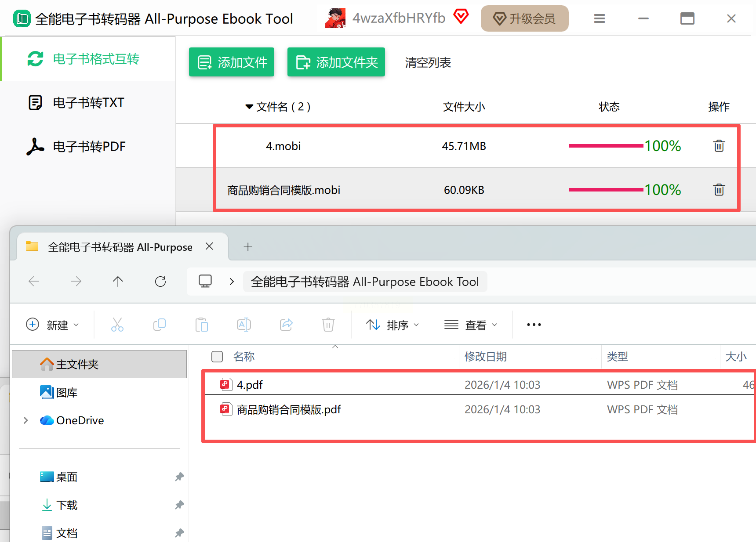Click 清空列表 to clear the list
The width and height of the screenshot is (756, 542).
pyautogui.click(x=428, y=63)
